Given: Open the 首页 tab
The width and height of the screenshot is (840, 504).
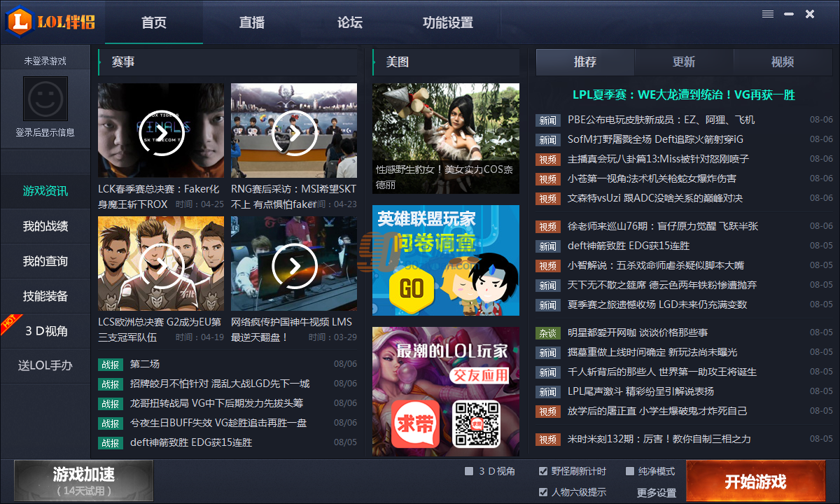Looking at the screenshot, I should [x=154, y=22].
